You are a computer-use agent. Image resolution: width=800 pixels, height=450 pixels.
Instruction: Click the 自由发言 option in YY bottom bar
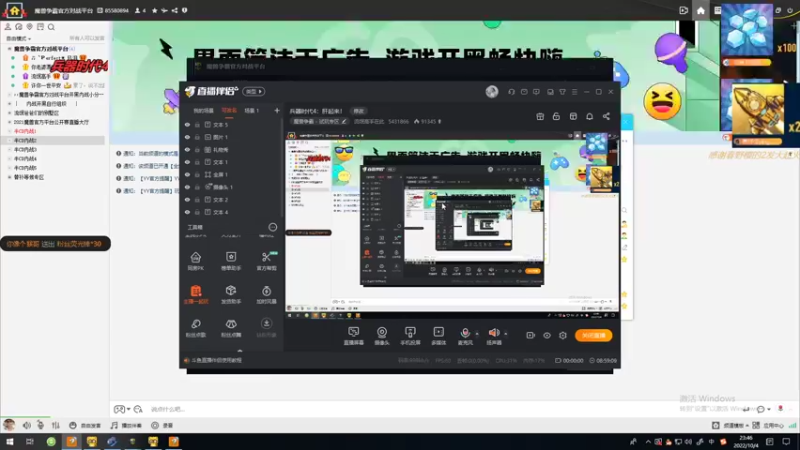(x=85, y=426)
